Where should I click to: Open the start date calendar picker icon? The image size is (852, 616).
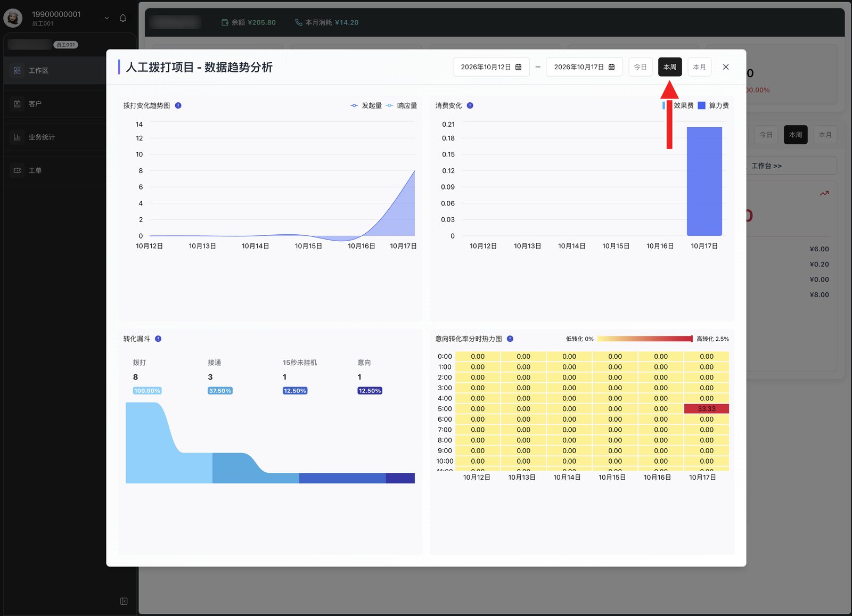tap(518, 67)
